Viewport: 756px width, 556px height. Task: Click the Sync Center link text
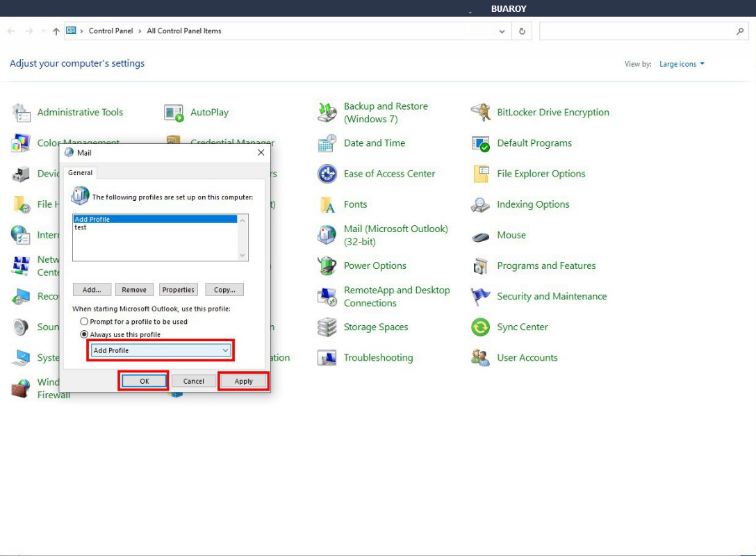(523, 327)
